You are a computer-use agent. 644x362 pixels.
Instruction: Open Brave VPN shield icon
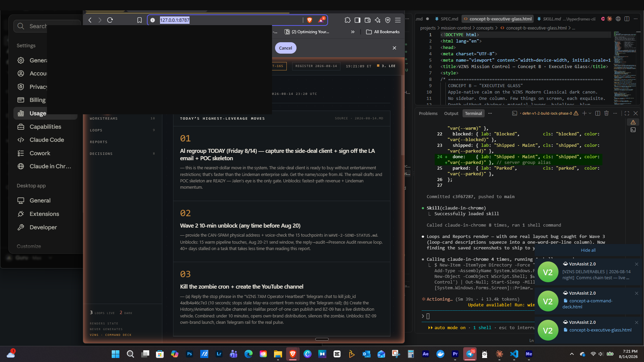pyautogui.click(x=388, y=20)
